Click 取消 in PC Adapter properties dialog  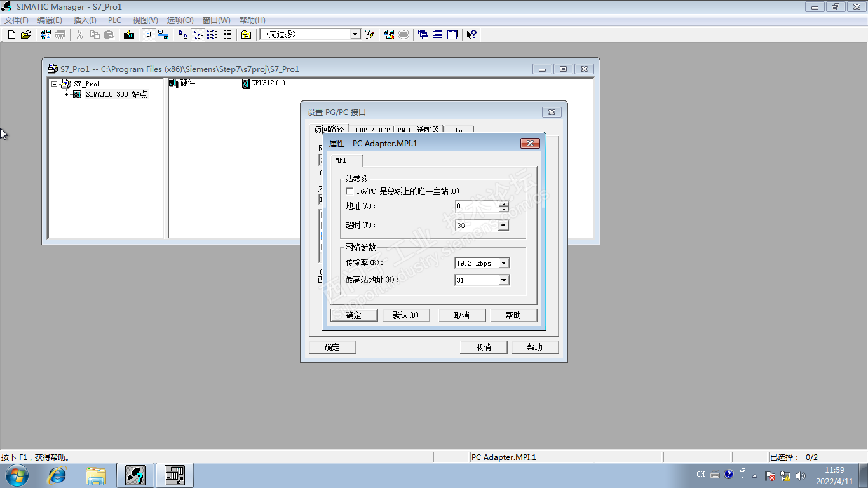click(462, 315)
